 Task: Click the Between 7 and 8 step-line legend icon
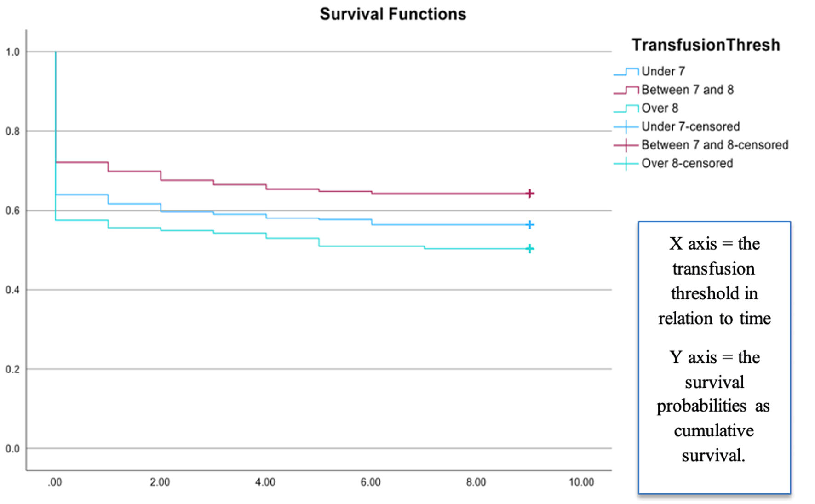[x=626, y=90]
